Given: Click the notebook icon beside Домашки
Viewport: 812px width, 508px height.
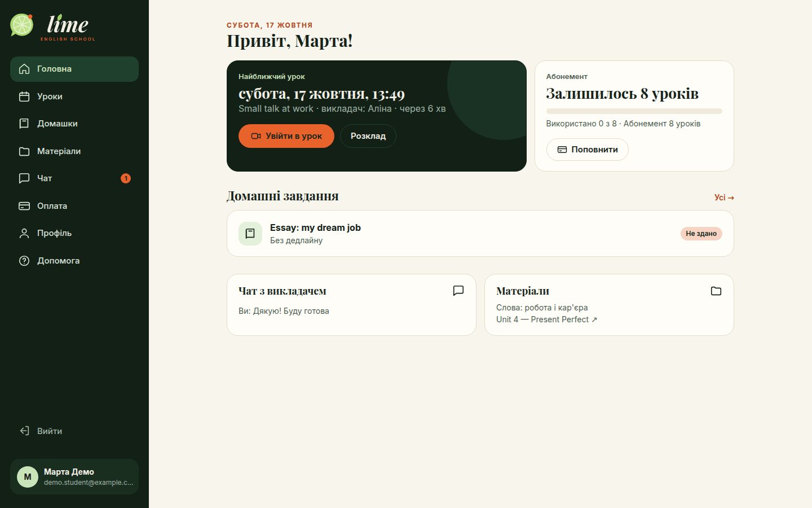Looking at the screenshot, I should tap(24, 124).
